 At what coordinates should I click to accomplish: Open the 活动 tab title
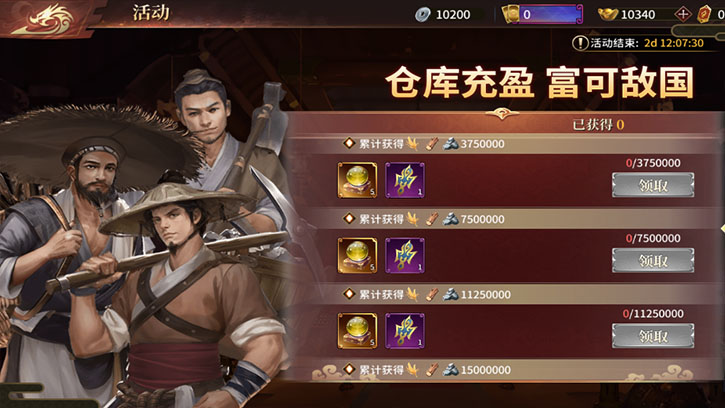point(151,12)
